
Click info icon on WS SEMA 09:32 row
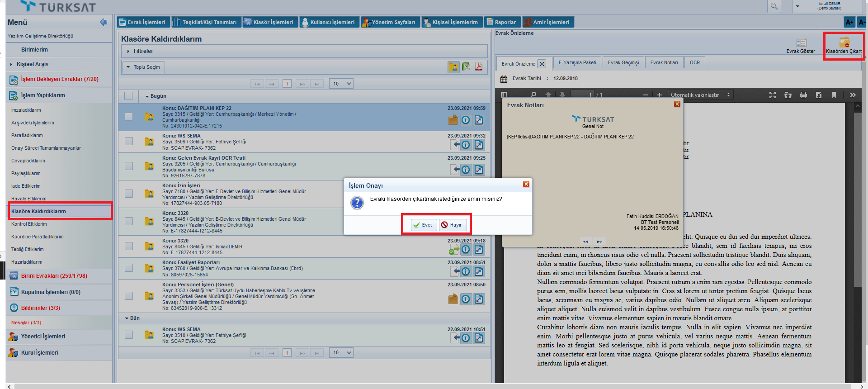(x=466, y=145)
